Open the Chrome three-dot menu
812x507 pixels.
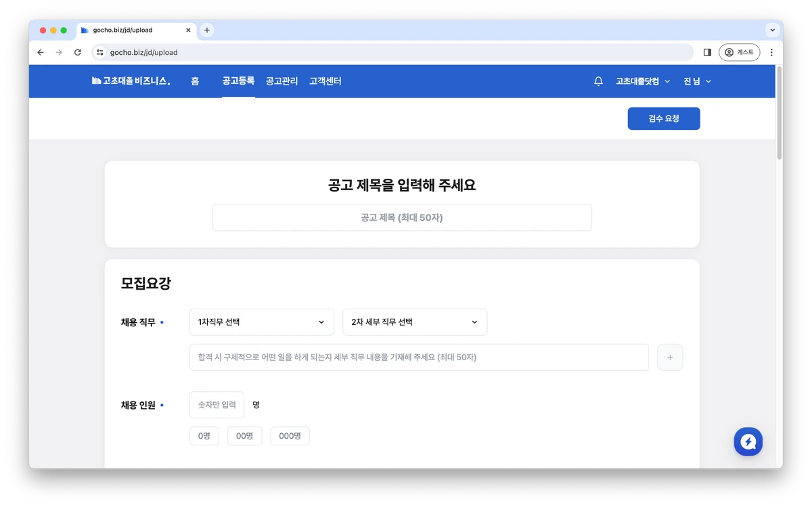(771, 52)
